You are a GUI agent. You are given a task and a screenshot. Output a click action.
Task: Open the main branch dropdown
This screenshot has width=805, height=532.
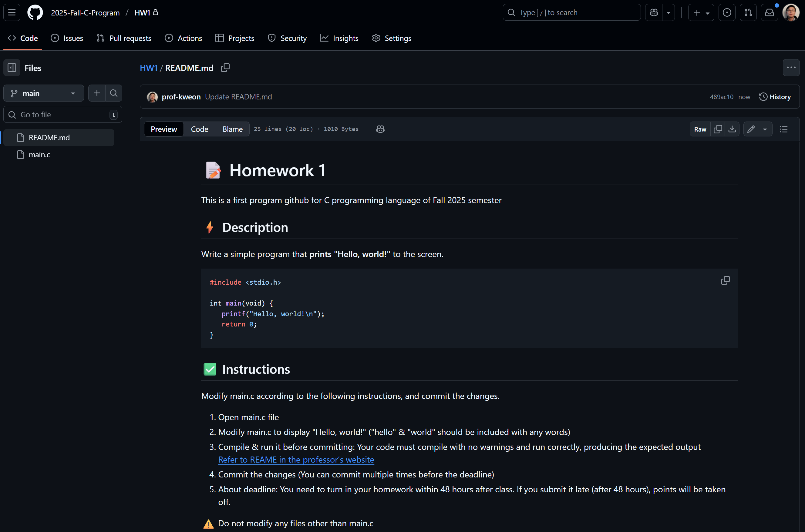point(43,93)
